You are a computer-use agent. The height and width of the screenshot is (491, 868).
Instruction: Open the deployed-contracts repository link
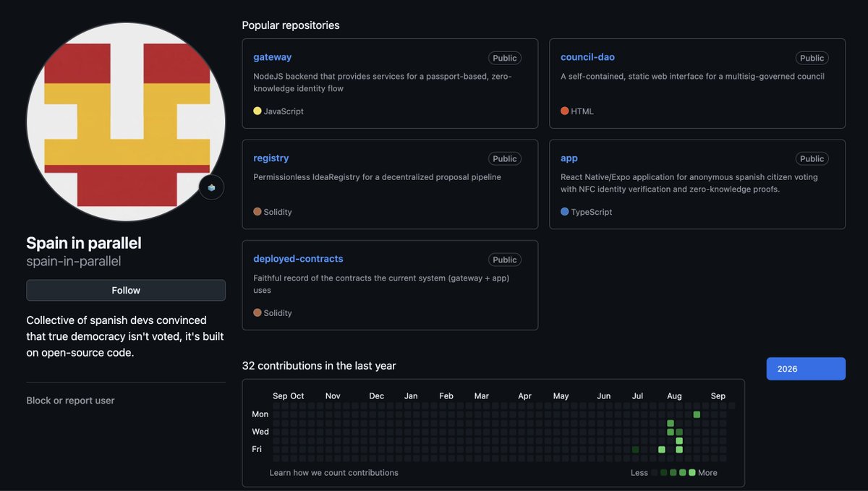(298, 259)
